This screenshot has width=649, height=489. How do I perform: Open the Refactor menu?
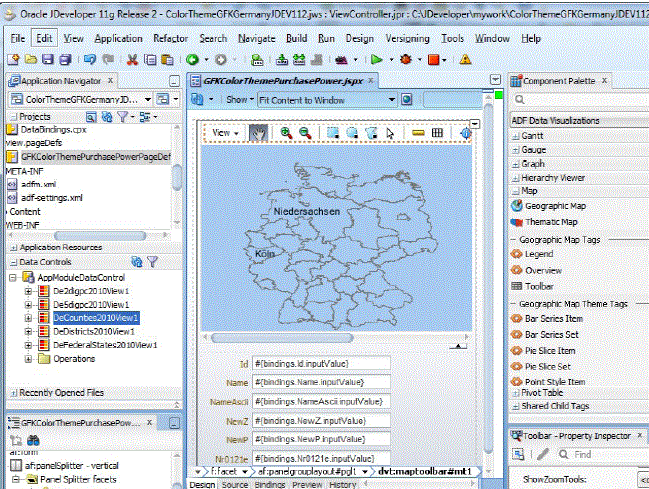coord(171,39)
